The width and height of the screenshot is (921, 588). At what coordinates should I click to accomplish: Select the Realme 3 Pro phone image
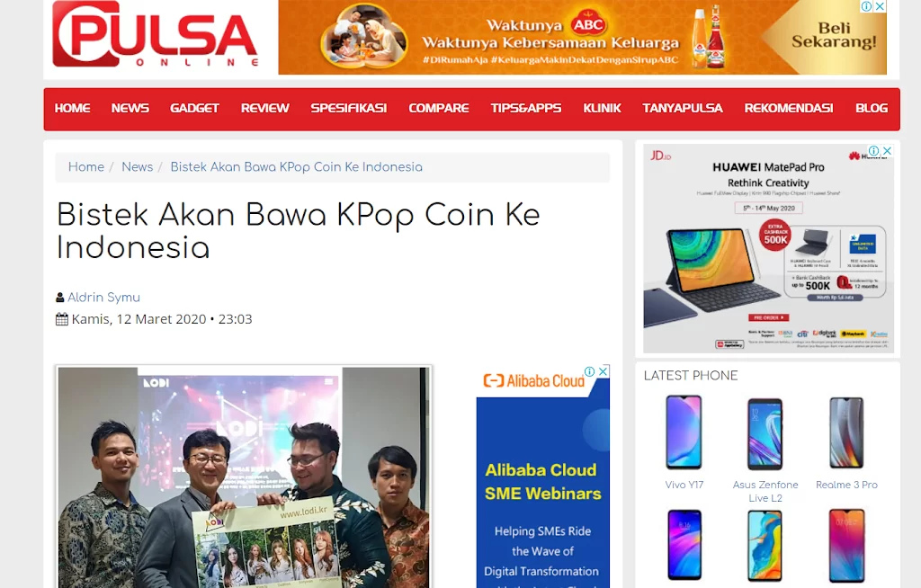pyautogui.click(x=846, y=432)
